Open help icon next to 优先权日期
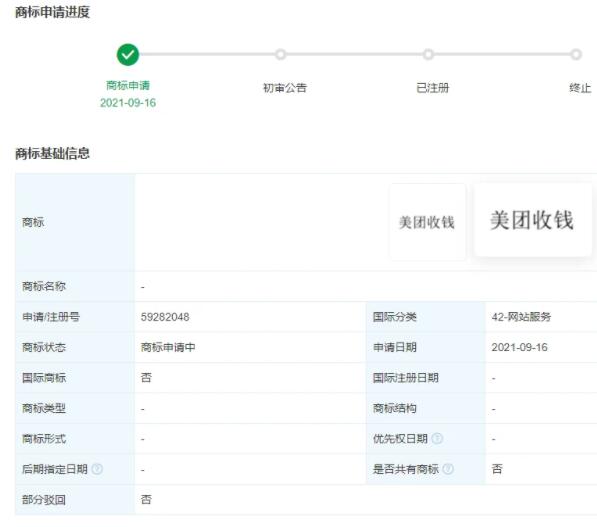The height and width of the screenshot is (527, 597). point(437,439)
